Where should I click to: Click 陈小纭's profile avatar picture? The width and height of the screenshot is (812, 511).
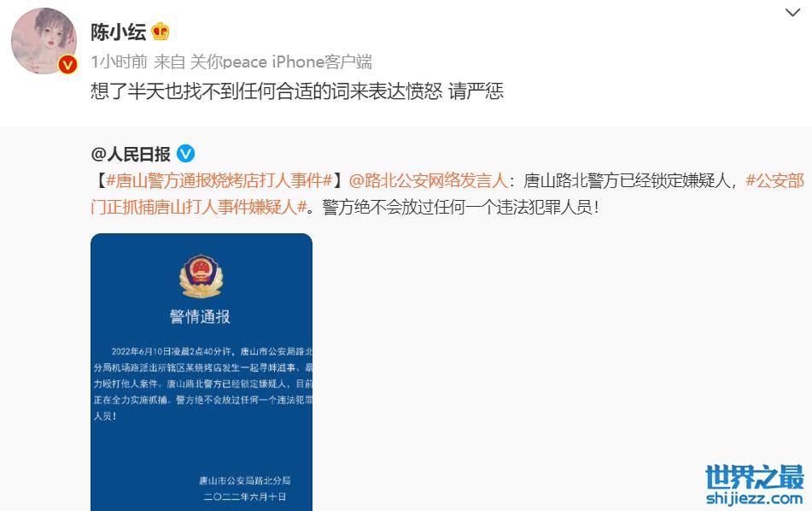44,41
